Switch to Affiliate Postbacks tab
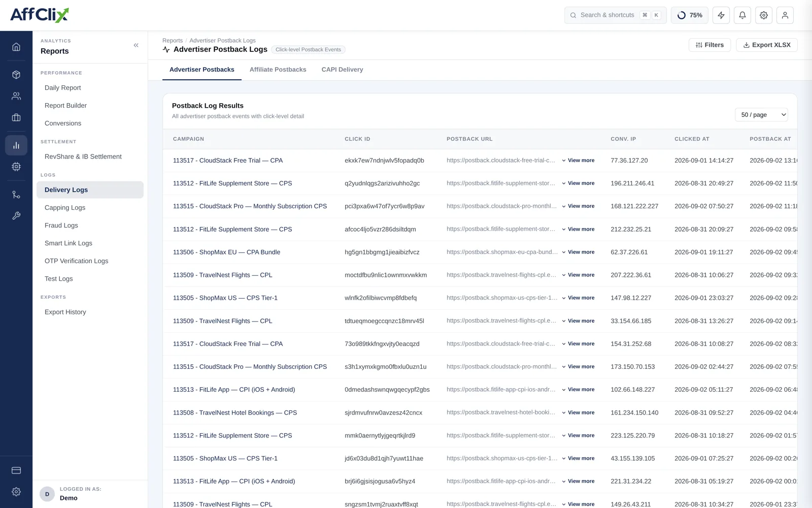The width and height of the screenshot is (812, 508). tap(278, 70)
